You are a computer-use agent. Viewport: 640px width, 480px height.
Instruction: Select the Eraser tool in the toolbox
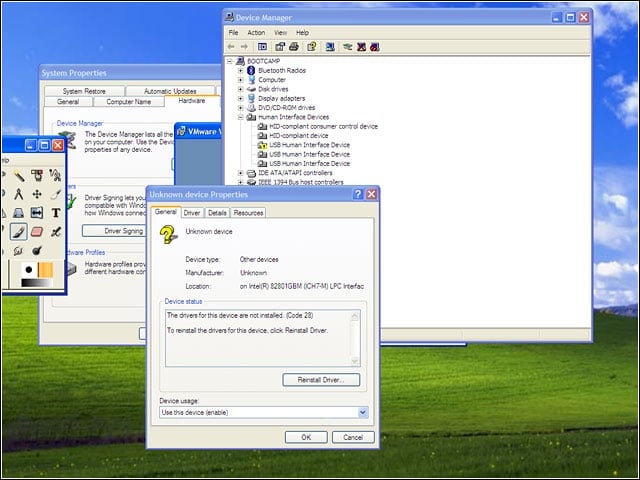click(x=37, y=231)
